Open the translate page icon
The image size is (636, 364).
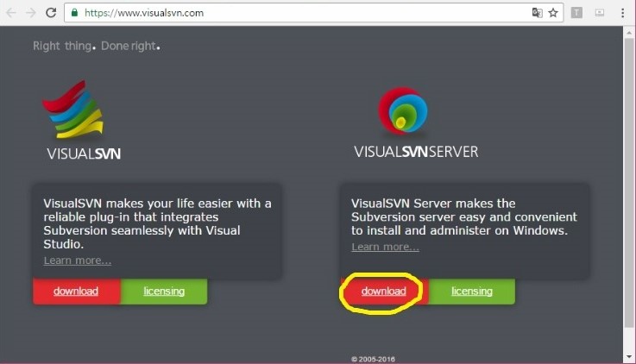point(537,13)
